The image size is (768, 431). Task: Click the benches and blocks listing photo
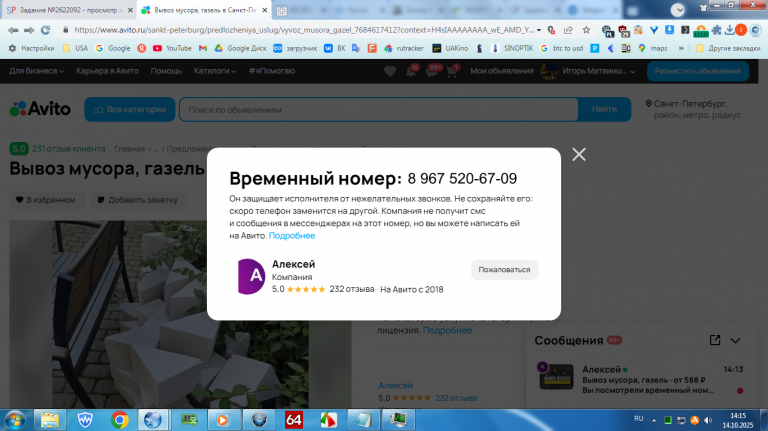click(x=180, y=314)
